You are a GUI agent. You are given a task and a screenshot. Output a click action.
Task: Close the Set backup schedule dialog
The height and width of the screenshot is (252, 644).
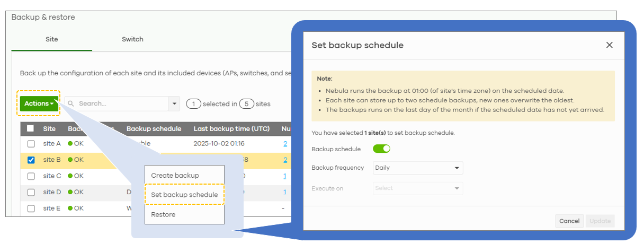tap(609, 45)
